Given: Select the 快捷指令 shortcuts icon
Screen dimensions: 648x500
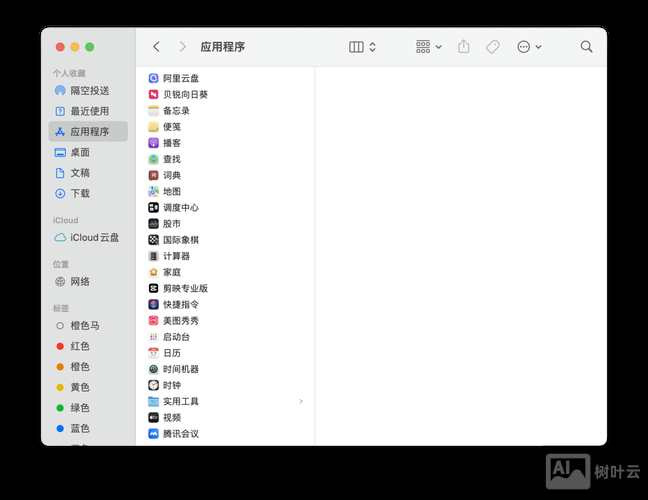Looking at the screenshot, I should (153, 304).
